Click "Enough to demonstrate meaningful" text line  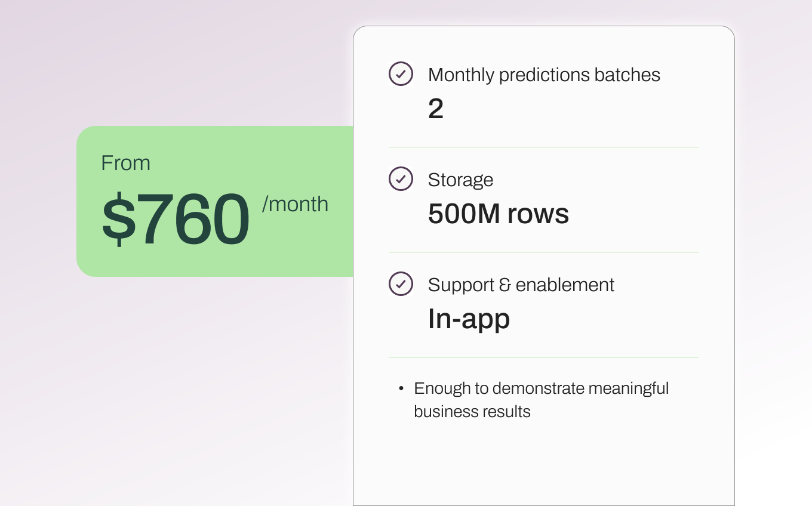point(541,388)
